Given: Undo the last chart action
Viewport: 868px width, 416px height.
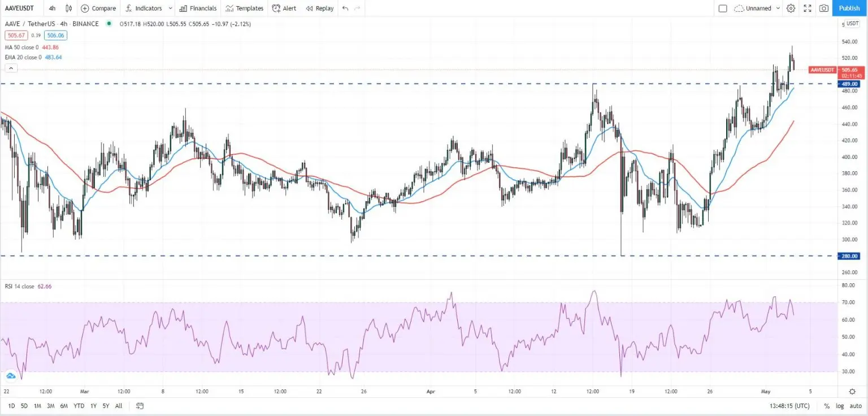Looking at the screenshot, I should click(x=345, y=8).
